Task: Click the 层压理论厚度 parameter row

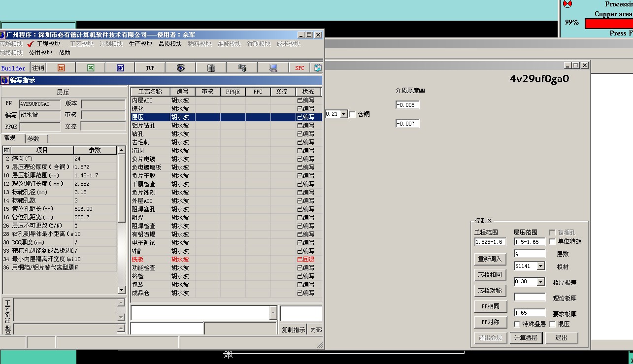Action: pos(60,167)
